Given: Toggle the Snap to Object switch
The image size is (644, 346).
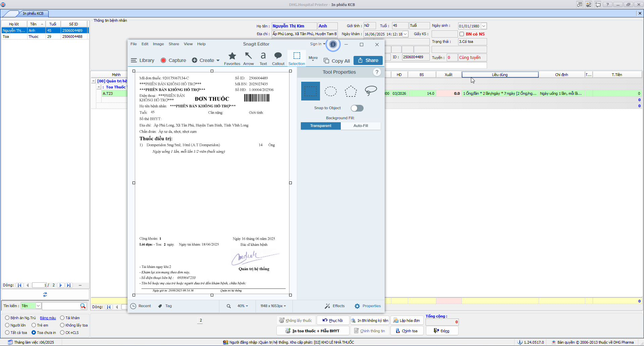Looking at the screenshot, I should (357, 108).
